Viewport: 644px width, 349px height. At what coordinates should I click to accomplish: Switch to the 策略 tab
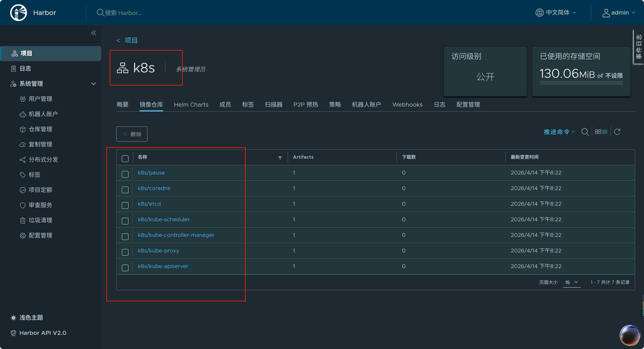335,105
